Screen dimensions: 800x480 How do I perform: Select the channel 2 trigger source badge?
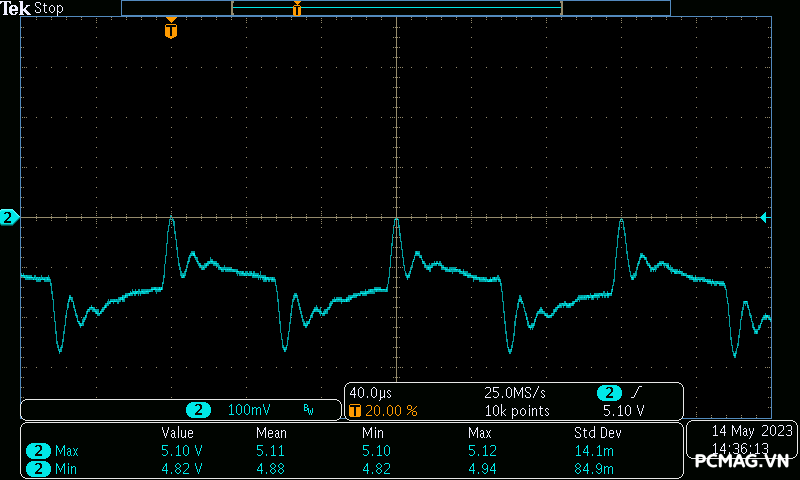click(x=609, y=393)
